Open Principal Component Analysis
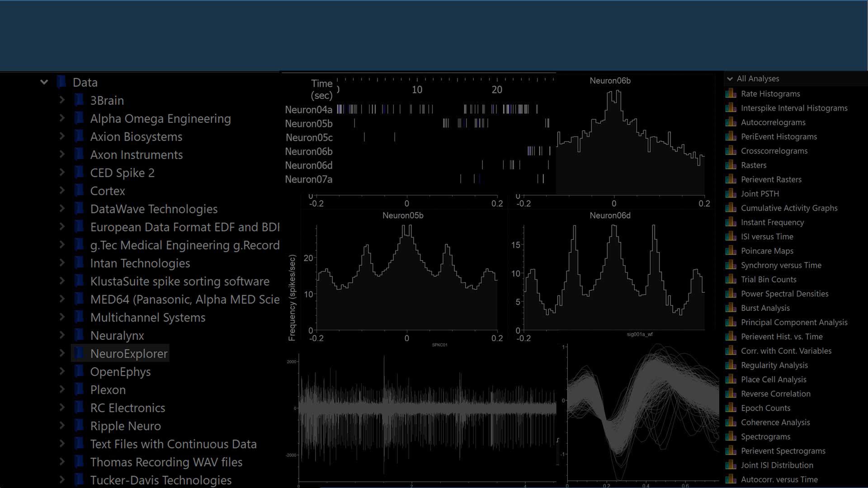The image size is (868, 488). pyautogui.click(x=794, y=322)
